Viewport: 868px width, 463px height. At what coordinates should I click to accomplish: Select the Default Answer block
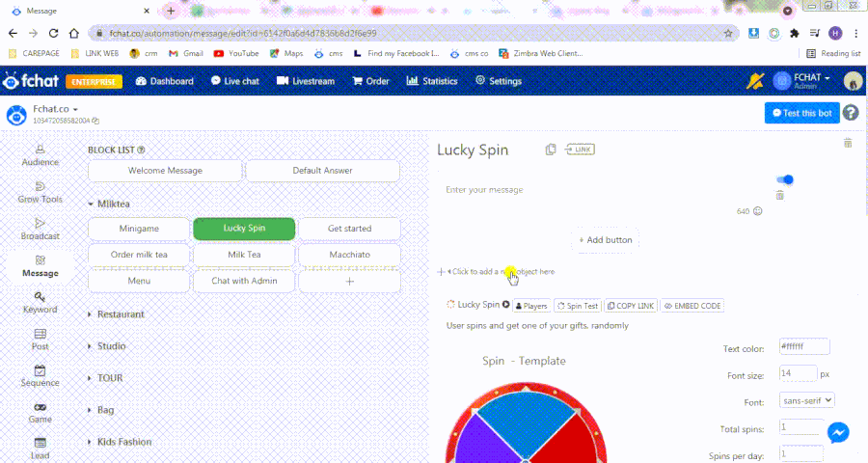(x=322, y=171)
